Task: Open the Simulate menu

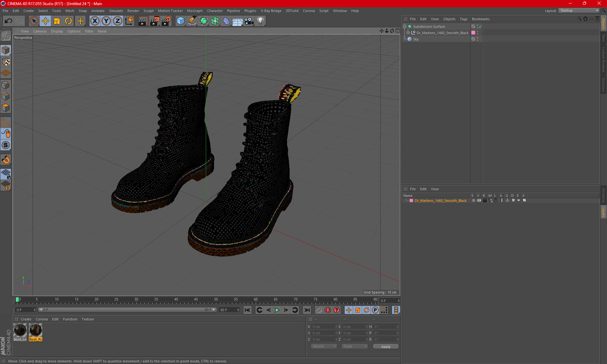Action: coord(116,11)
